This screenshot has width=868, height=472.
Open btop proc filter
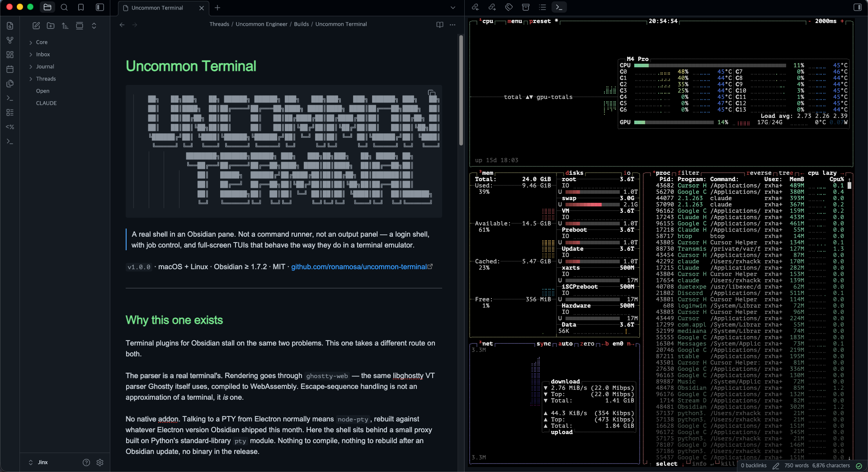click(x=688, y=173)
